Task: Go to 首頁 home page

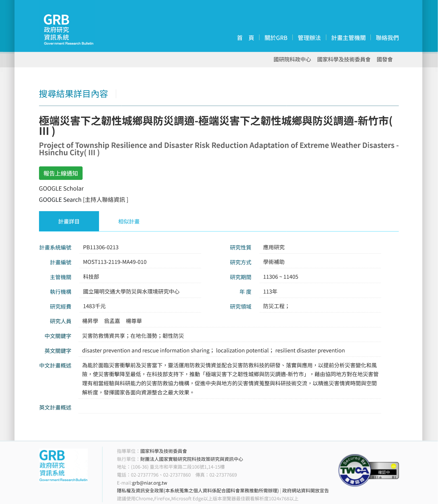Action: tap(245, 38)
